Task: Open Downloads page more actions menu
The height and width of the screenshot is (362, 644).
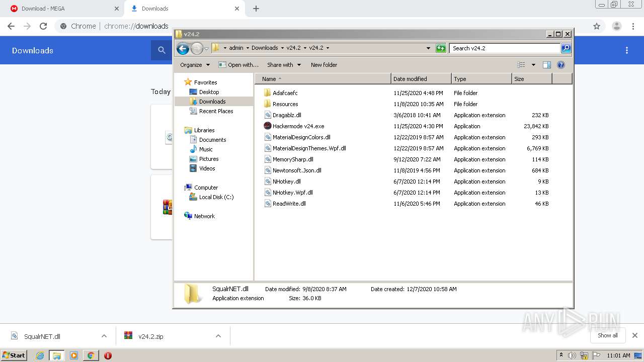Action: click(x=627, y=50)
